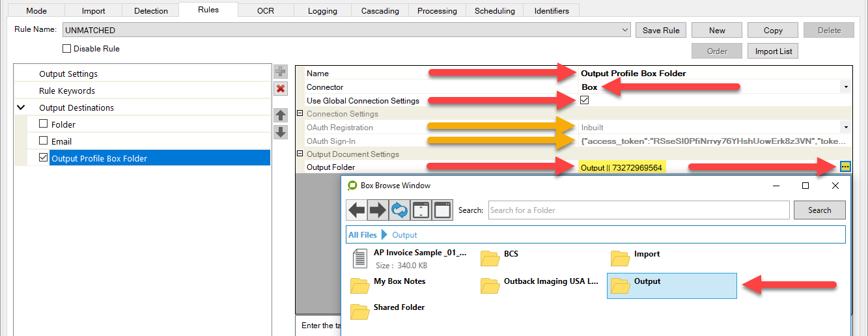Click the plus icon to add destination
This screenshot has width=868, height=336.
281,72
